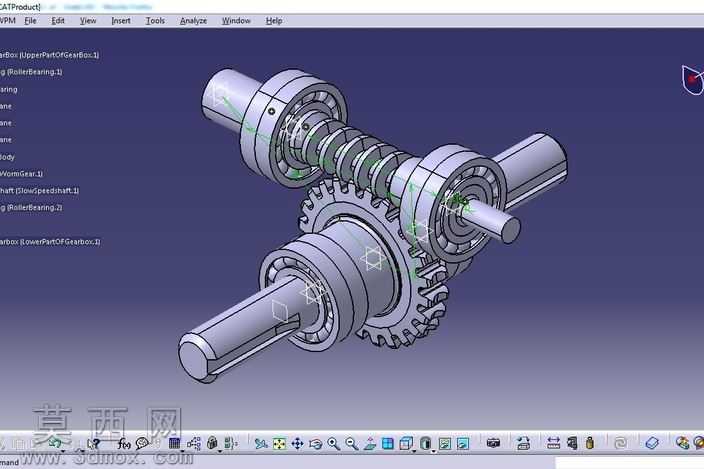Click the list-with-brace icon
The image size is (704, 469).
pos(231,444)
